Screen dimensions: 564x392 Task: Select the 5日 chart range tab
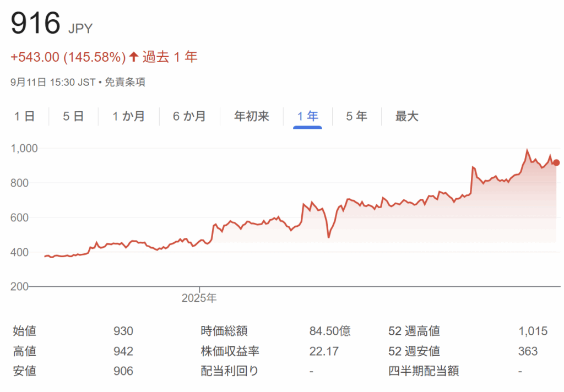73,116
